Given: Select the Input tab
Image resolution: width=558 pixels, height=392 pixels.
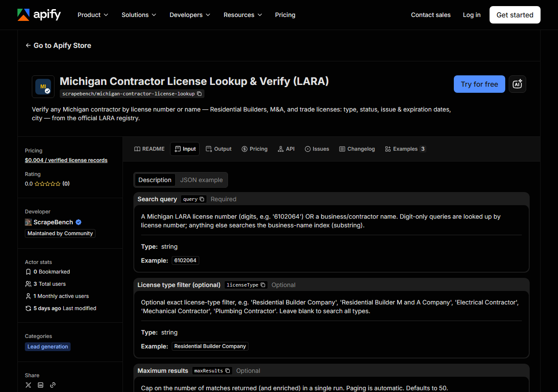Looking at the screenshot, I should pos(185,149).
